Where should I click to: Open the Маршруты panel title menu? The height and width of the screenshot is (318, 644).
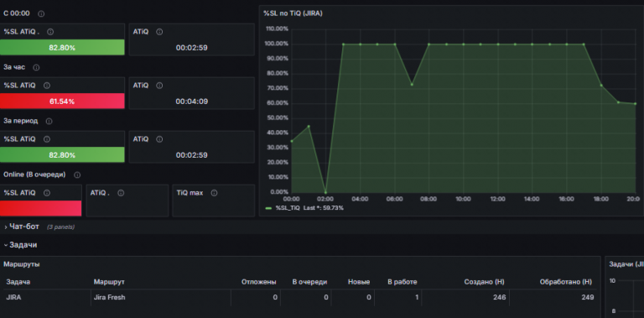22,264
